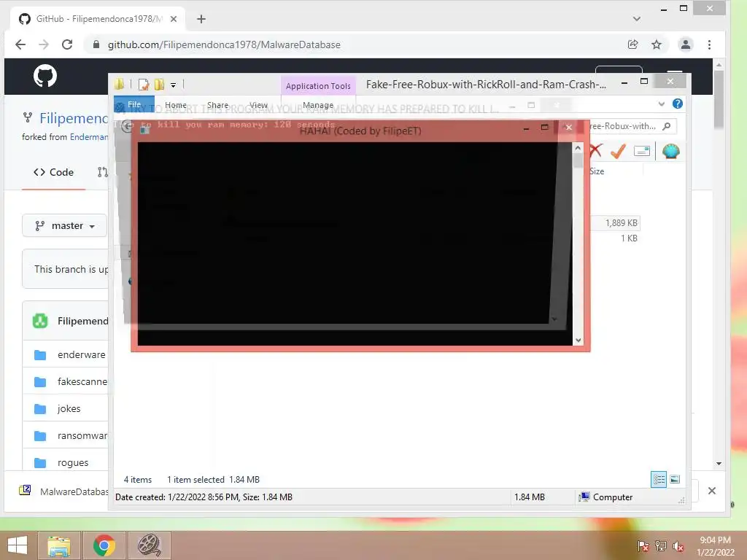
Task: Click the scroll up arrow in HAHA window
Action: 578,148
